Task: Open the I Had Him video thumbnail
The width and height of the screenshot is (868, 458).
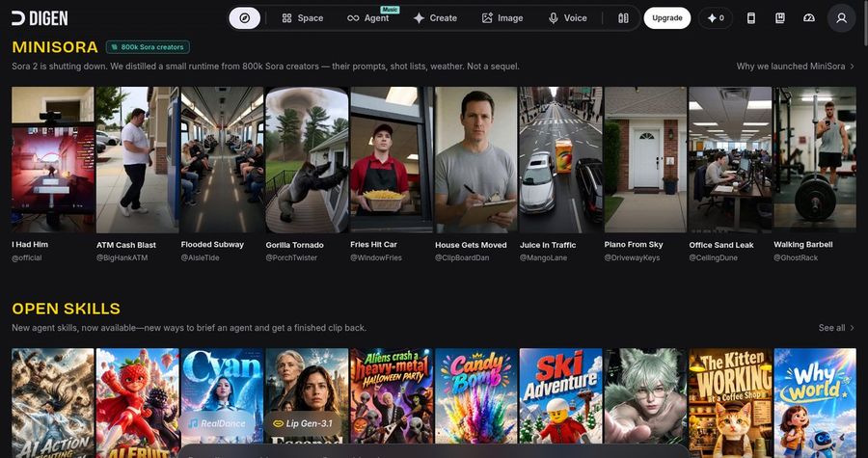Action: (x=53, y=160)
